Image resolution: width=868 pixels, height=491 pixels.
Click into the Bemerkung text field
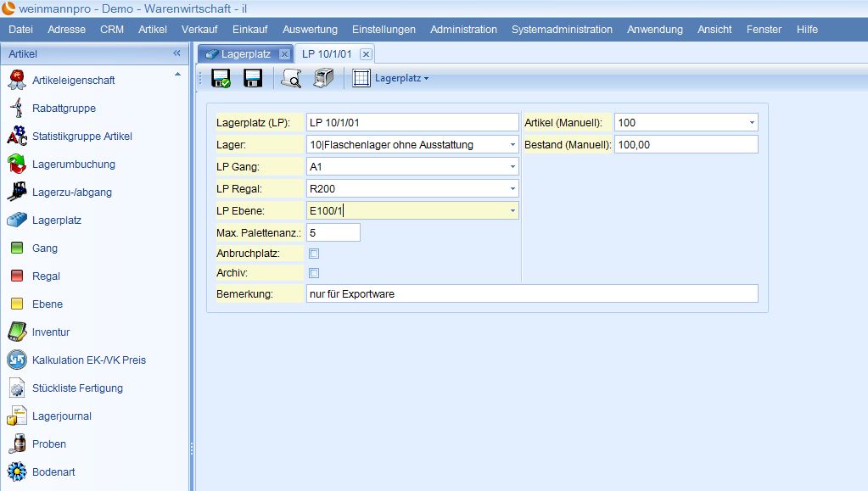click(532, 294)
